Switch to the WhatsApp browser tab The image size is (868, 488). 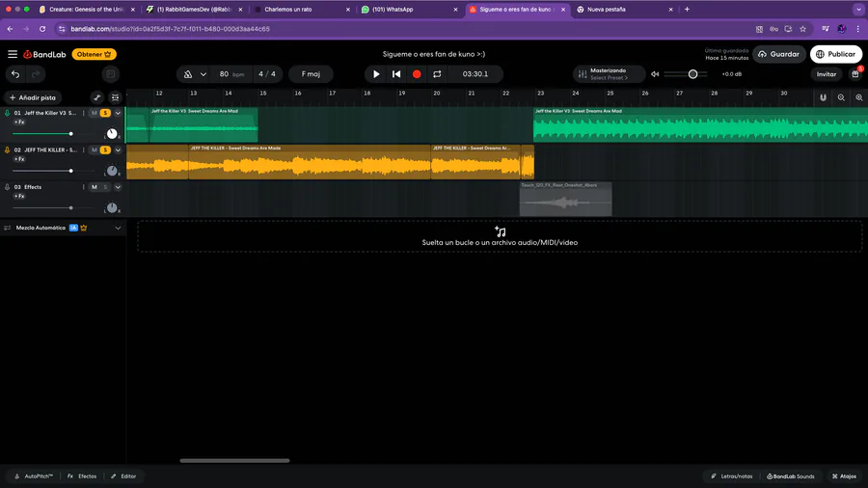coord(410,10)
